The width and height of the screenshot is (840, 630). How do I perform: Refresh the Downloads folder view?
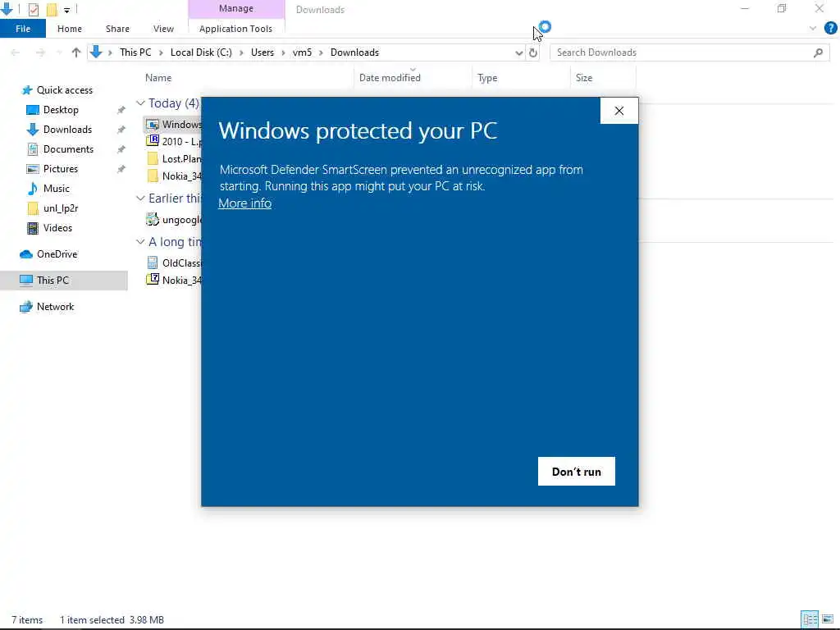(533, 52)
